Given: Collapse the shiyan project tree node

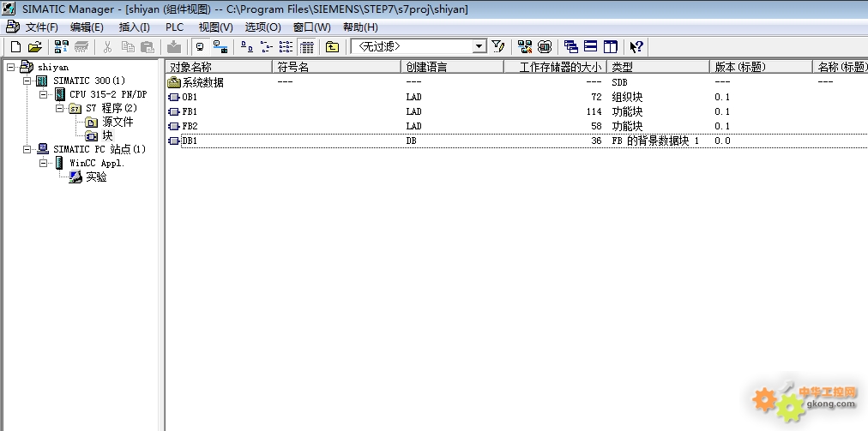Looking at the screenshot, I should (10, 67).
